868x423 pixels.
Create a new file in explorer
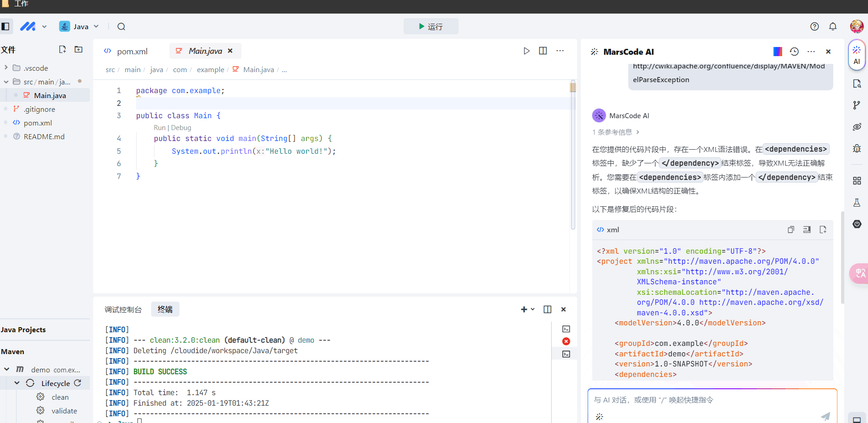pyautogui.click(x=63, y=49)
